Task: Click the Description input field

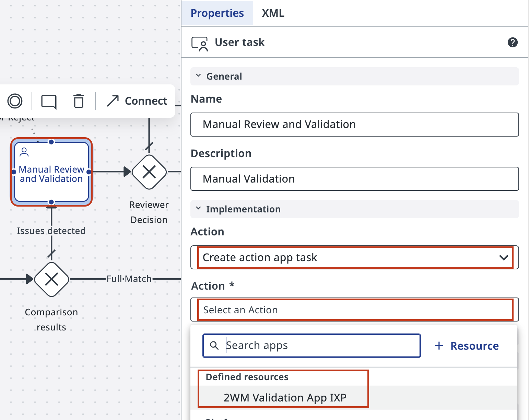Action: [x=355, y=179]
